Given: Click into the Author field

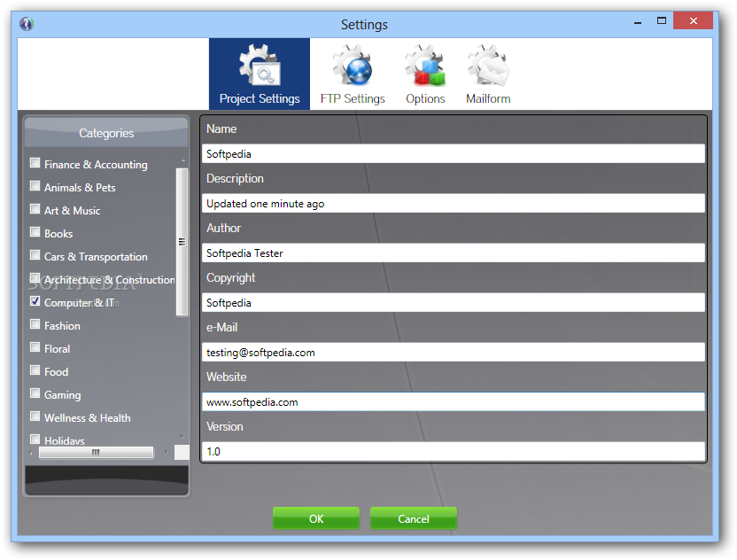Looking at the screenshot, I should [x=454, y=253].
